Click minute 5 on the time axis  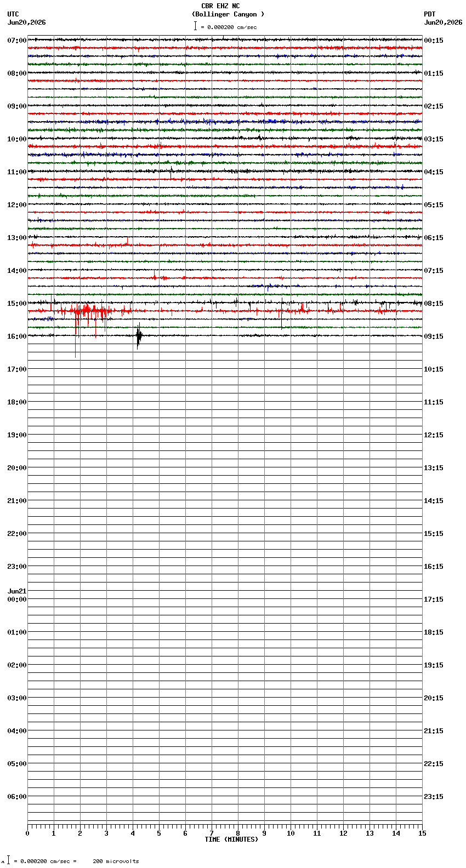point(159,833)
